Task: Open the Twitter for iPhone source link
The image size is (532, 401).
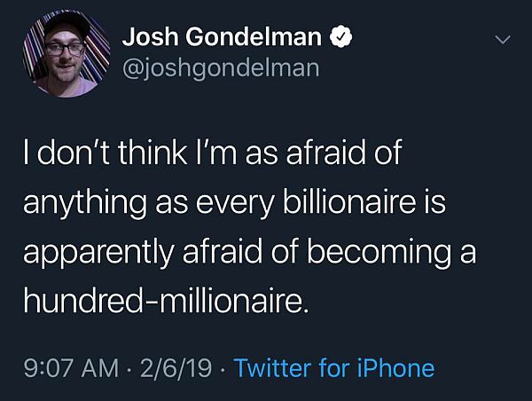Action: (334, 367)
